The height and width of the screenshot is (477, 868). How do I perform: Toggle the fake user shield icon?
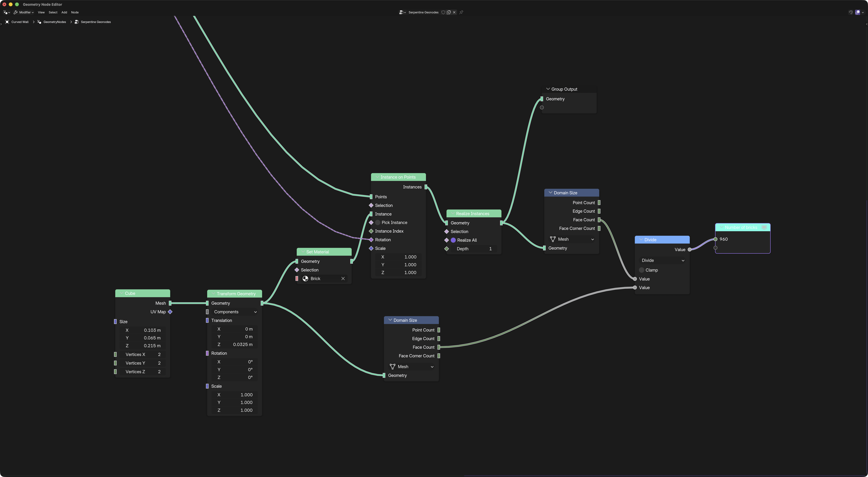[x=443, y=12]
